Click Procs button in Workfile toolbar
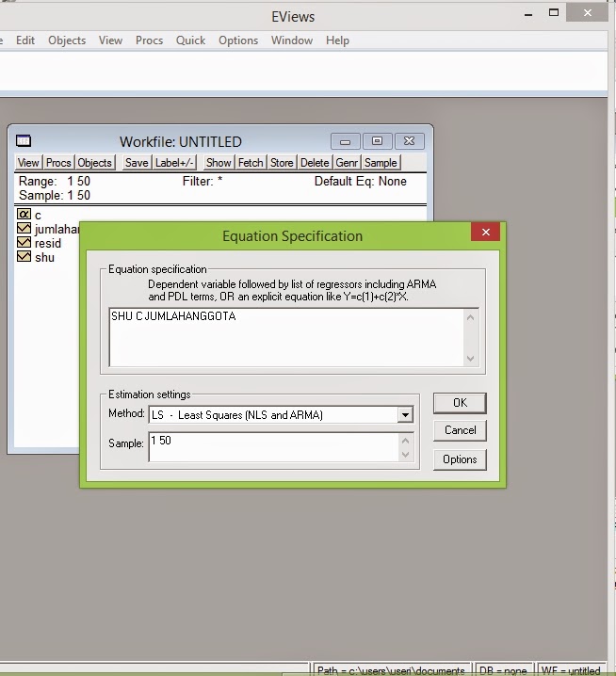Viewport: 616px width, 676px height. click(x=58, y=163)
